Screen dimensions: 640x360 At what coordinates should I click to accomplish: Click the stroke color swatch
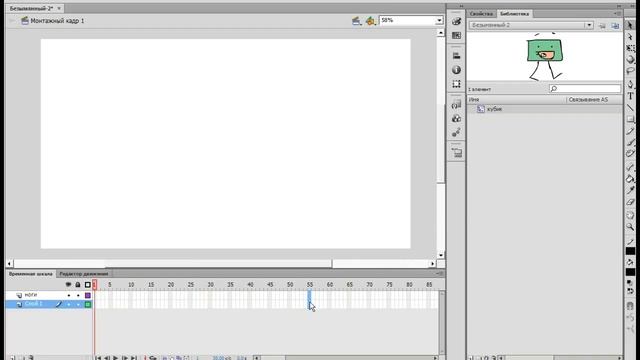630,251
